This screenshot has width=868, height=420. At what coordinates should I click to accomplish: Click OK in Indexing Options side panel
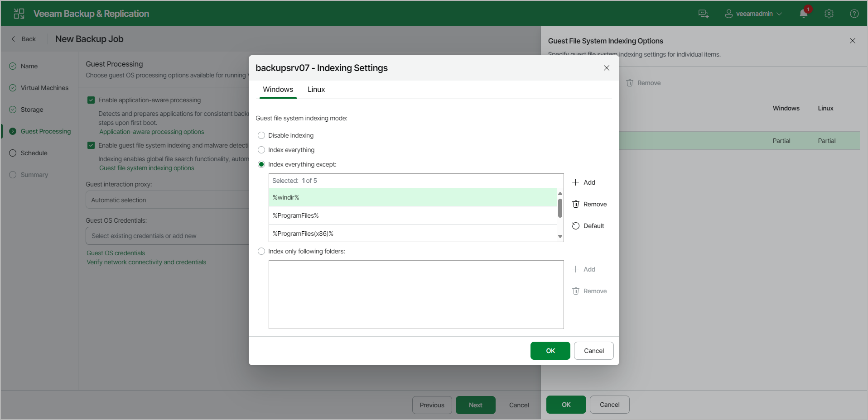click(x=566, y=405)
